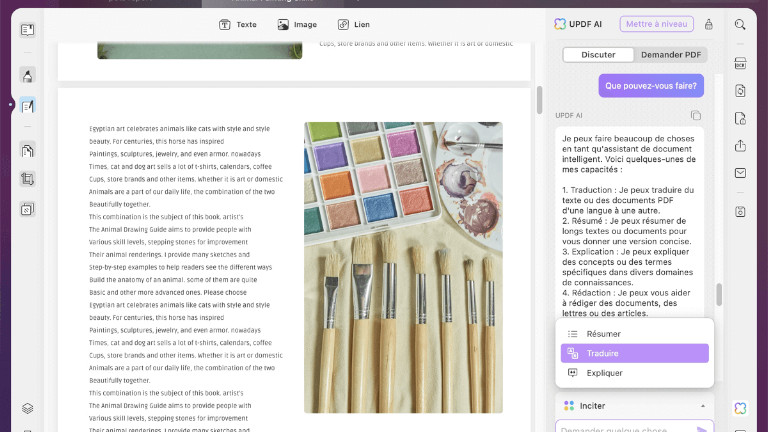The image size is (768, 432).
Task: Choose Résumer from the prompt menu
Action: (635, 334)
